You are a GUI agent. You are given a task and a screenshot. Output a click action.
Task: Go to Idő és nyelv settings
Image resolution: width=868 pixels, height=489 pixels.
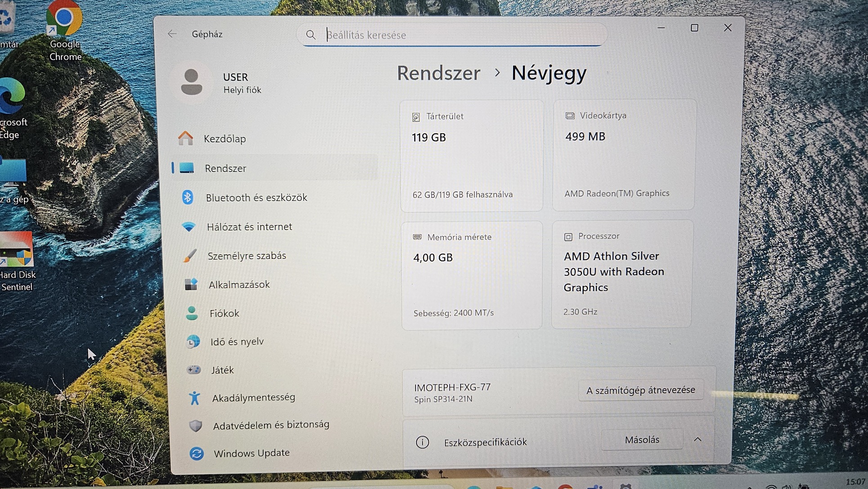point(237,341)
